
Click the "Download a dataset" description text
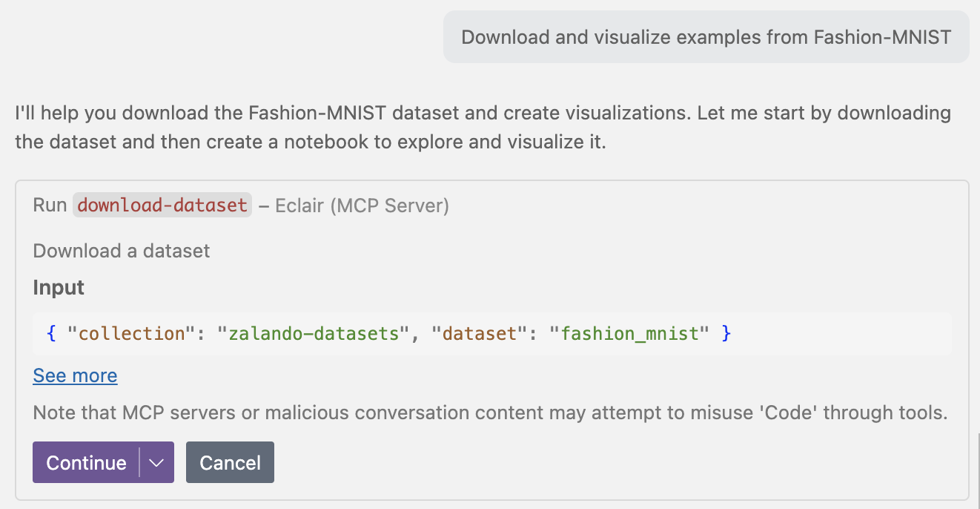click(x=122, y=251)
